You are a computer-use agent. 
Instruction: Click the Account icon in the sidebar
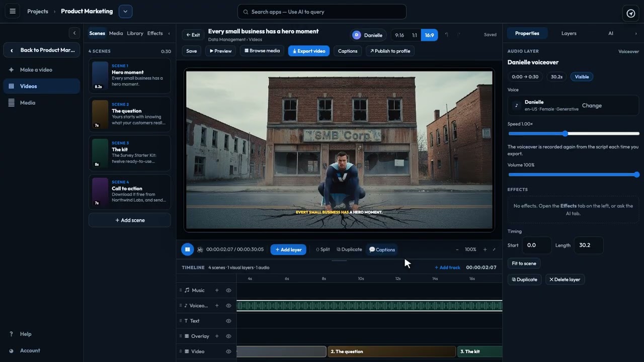12,350
